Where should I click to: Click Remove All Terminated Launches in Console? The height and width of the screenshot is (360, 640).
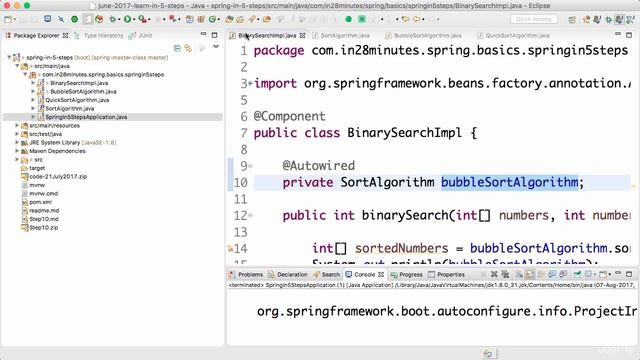click(x=505, y=274)
